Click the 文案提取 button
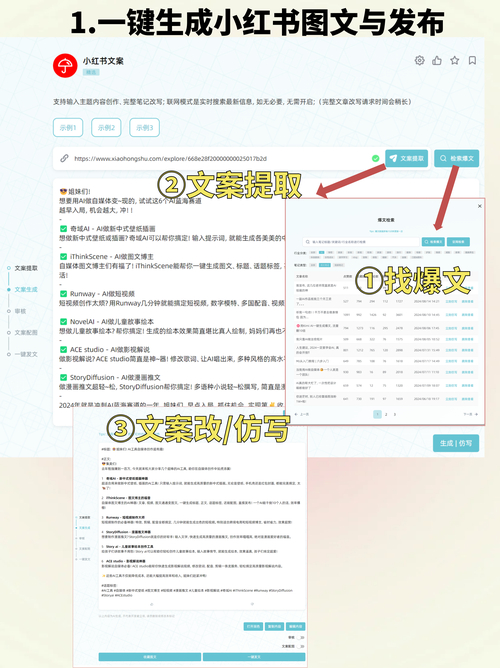500x668 pixels. (407, 158)
